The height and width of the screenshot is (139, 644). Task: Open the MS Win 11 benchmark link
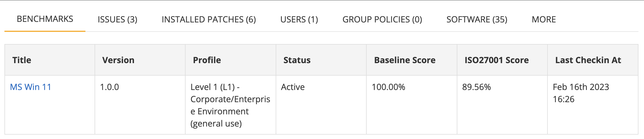(31, 87)
